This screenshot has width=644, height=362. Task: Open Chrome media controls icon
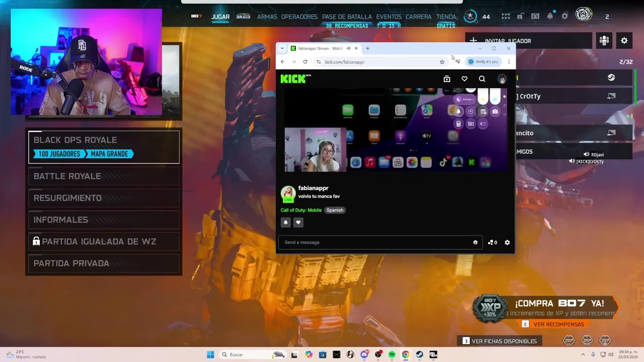point(457,62)
